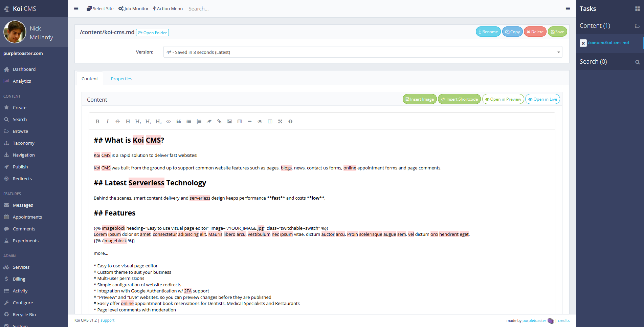The image size is (644, 327).
Task: Open Content folder icon in Tasks panel
Action: (637, 26)
